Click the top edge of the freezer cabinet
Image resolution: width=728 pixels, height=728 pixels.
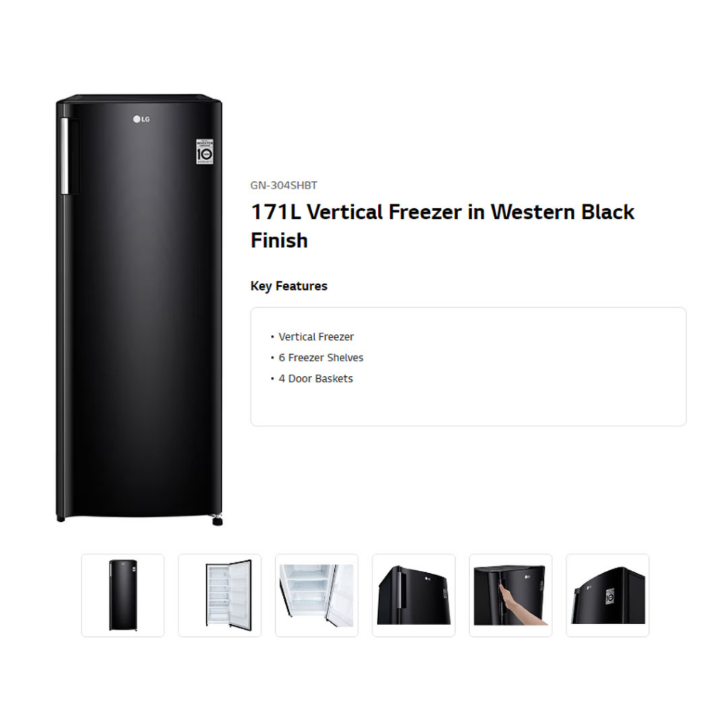[x=139, y=98]
